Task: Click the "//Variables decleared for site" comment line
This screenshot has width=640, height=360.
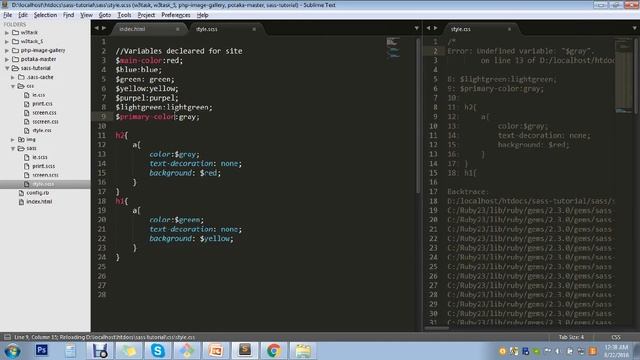Action: (179, 51)
